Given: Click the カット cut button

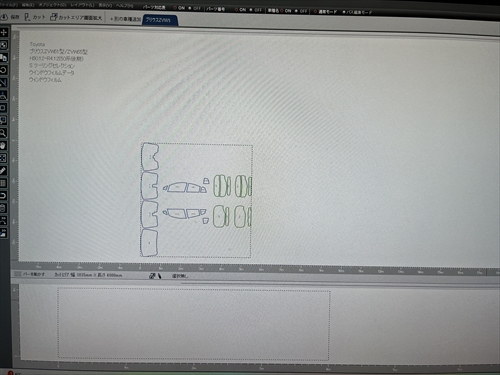Looking at the screenshot, I should 34,17.
